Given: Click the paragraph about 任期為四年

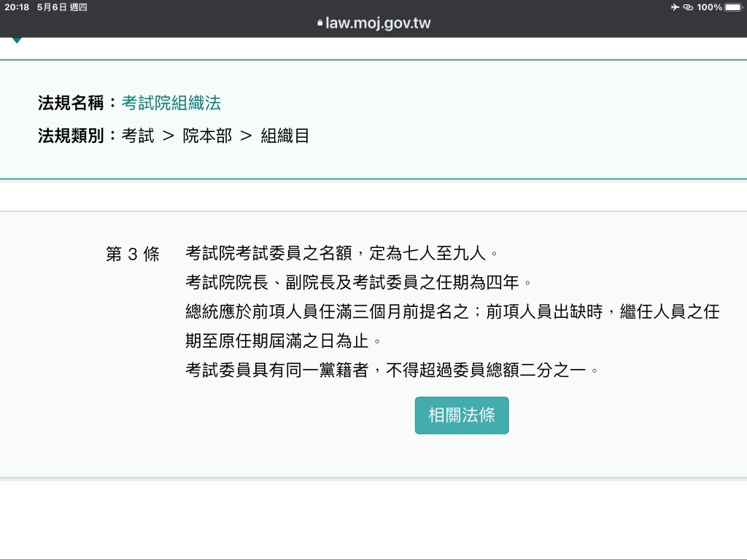Looking at the screenshot, I should (358, 283).
